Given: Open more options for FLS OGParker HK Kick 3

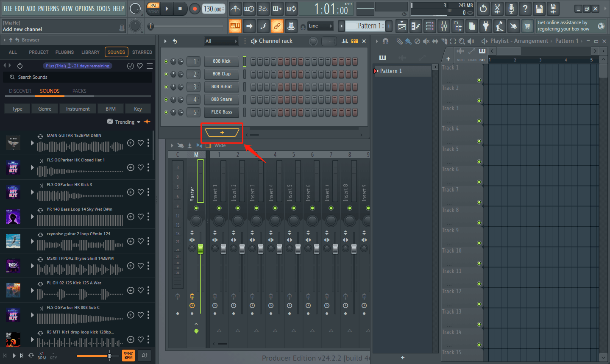Looking at the screenshot, I should [148, 192].
